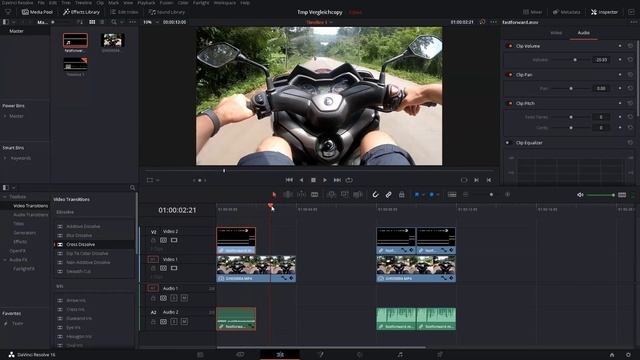Adjust the Semi Tones pitch slider

pos(571,117)
